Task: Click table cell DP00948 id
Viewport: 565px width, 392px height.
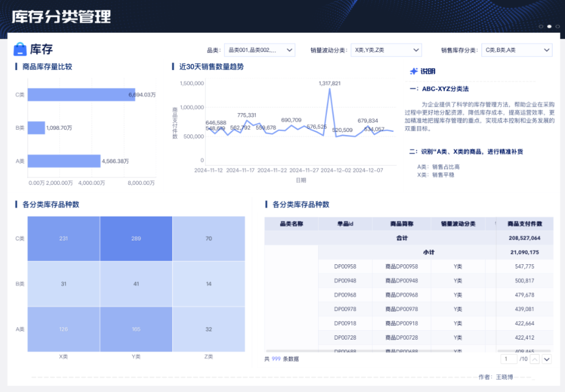Action: pos(345,281)
